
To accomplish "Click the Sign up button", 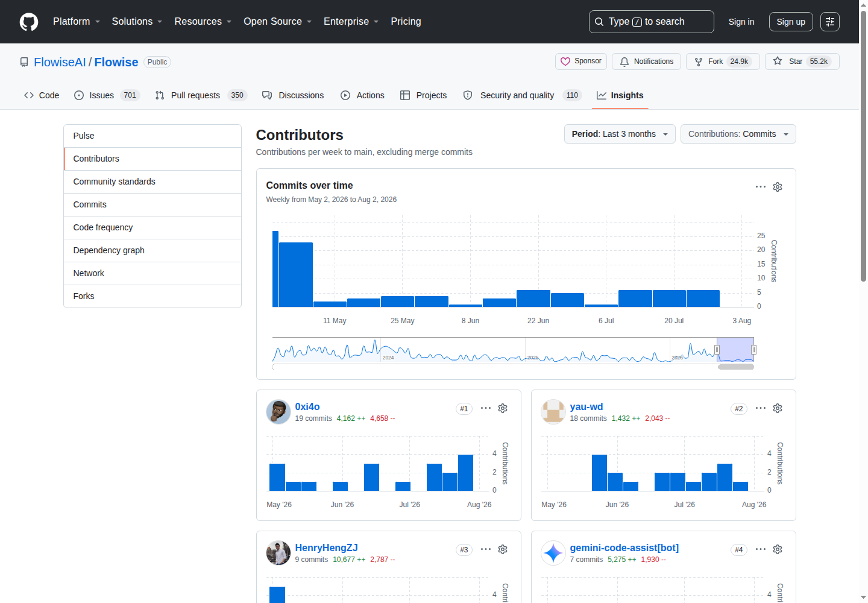I will 791,22.
